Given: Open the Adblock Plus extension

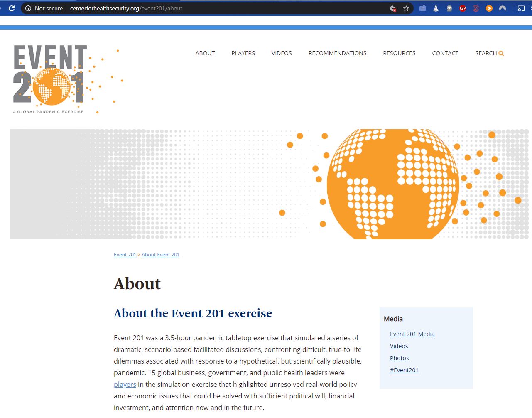Looking at the screenshot, I should click(x=463, y=8).
